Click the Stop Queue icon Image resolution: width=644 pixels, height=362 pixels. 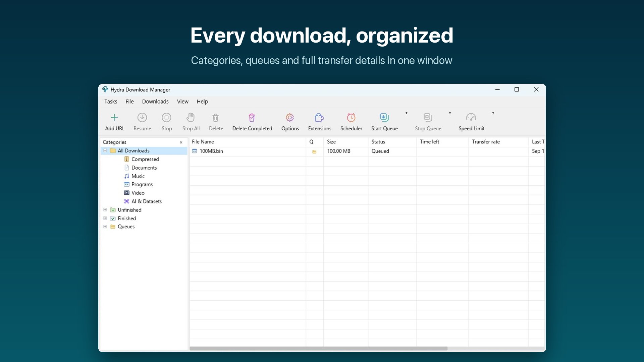tap(428, 118)
